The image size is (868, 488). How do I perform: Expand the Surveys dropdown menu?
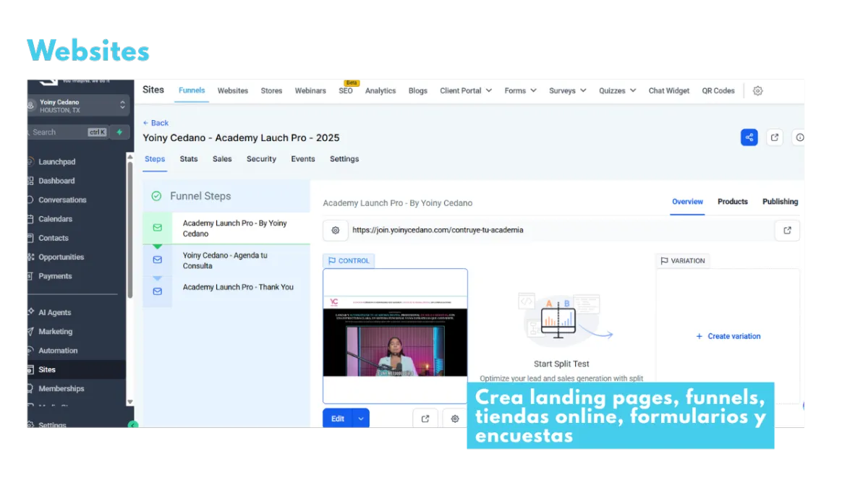coord(568,90)
